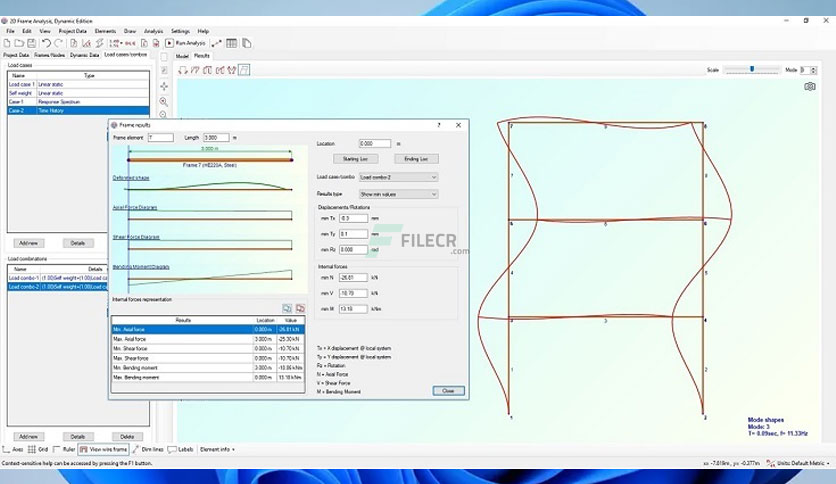Viewport: 836px width, 484px height.
Task: Click the red export icon above results table
Action: [x=300, y=308]
